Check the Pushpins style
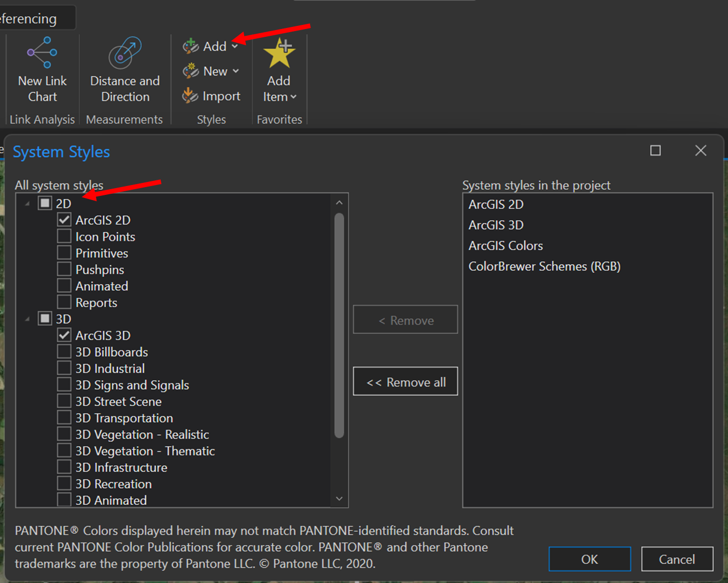 tap(64, 269)
